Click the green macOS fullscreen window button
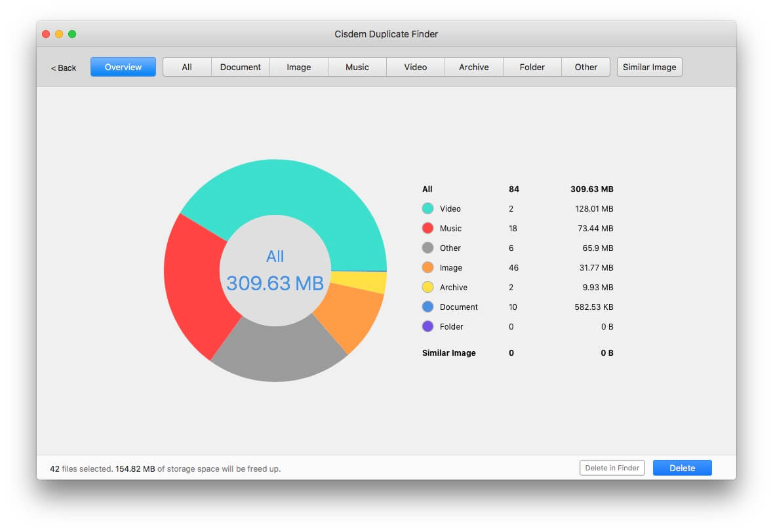Viewport: 773px width, 532px height. (72, 34)
